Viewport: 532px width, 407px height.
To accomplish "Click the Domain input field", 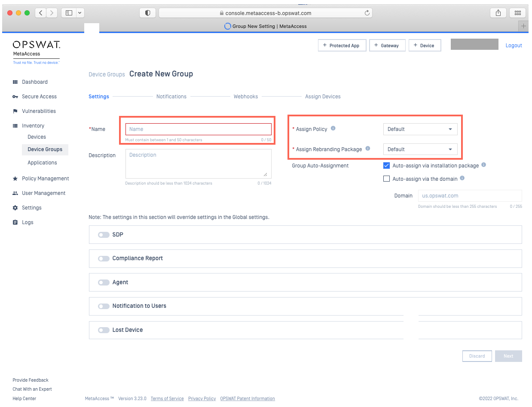I will pos(470,196).
